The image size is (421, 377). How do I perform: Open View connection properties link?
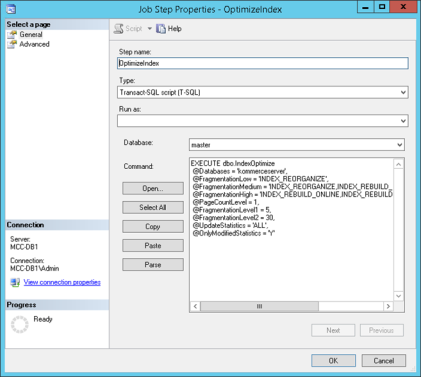click(x=62, y=282)
